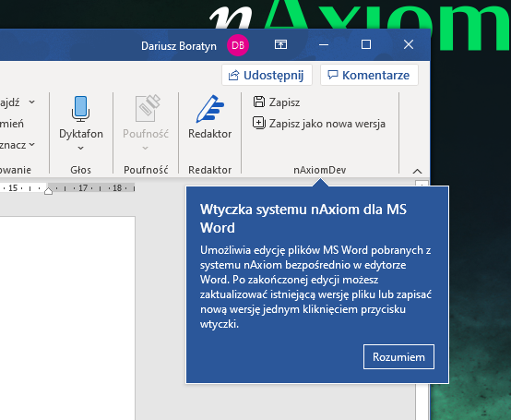The height and width of the screenshot is (420, 511).
Task: Start the Dyktafon microphone tool
Action: (81, 109)
